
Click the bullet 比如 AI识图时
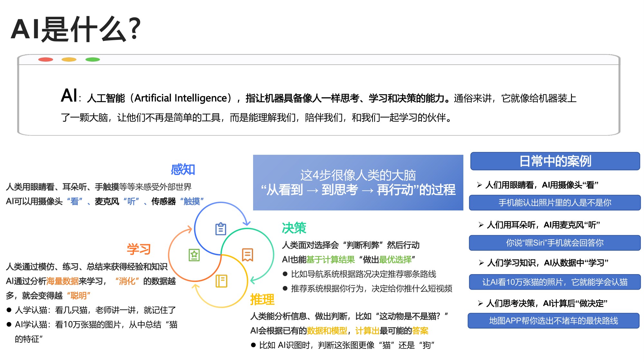[x=343, y=345]
